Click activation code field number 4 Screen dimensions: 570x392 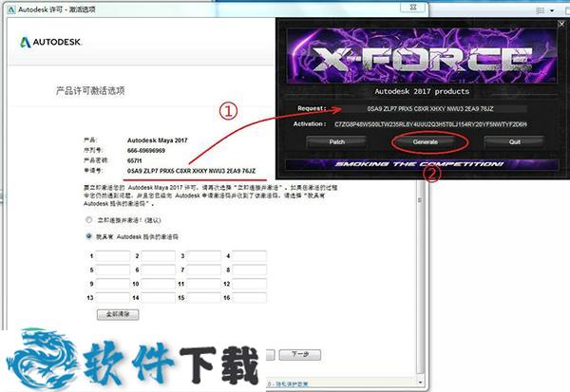tap(249, 255)
